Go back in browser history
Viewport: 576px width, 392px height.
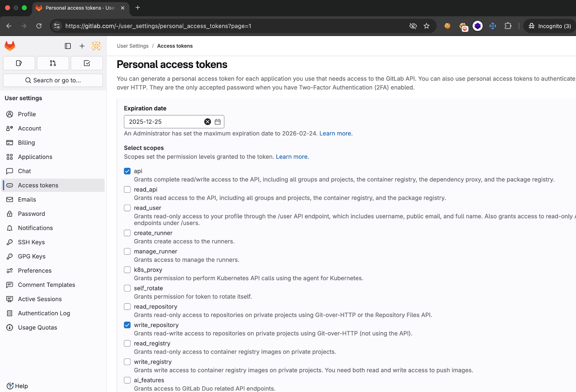pyautogui.click(x=9, y=26)
